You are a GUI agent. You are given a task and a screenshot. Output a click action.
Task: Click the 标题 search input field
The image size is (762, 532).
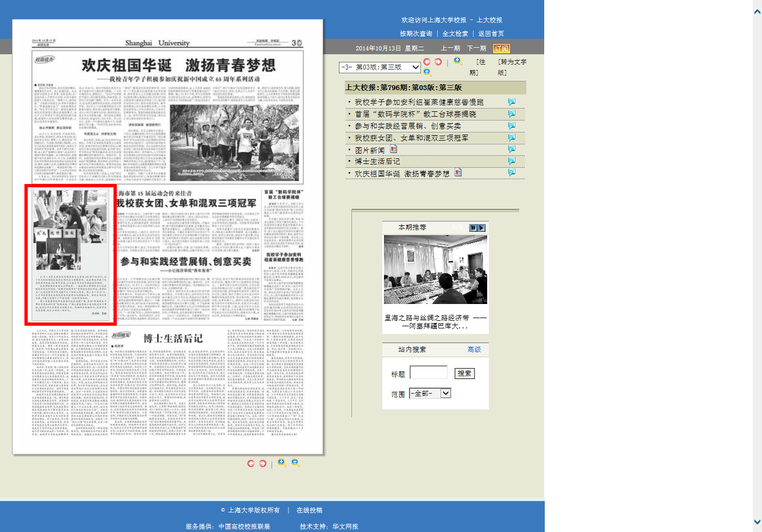click(x=429, y=373)
